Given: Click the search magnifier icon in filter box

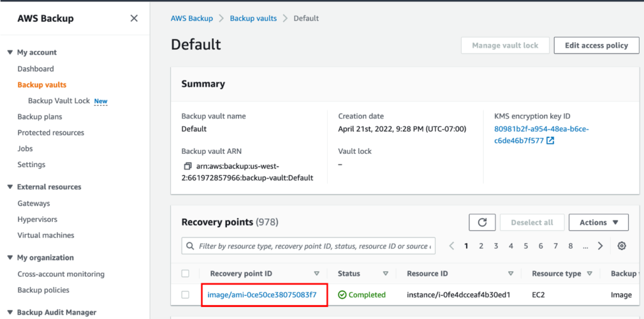Looking at the screenshot, I should tap(190, 246).
